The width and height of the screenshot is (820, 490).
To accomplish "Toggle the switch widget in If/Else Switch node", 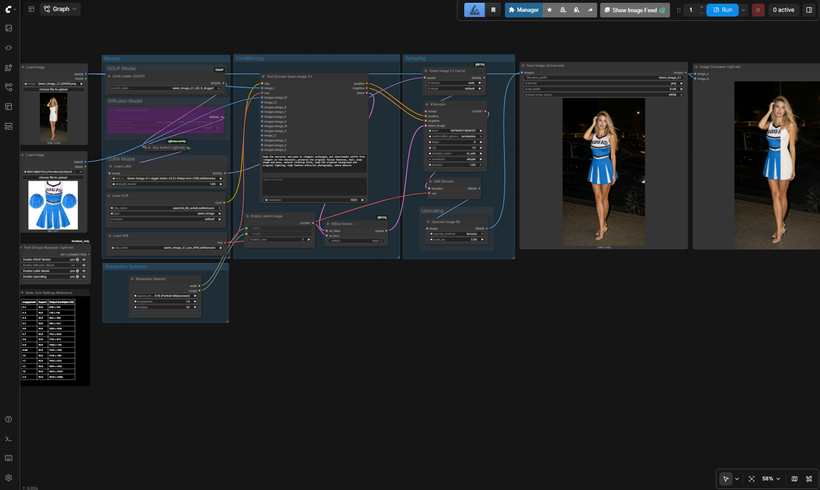I will pos(356,241).
